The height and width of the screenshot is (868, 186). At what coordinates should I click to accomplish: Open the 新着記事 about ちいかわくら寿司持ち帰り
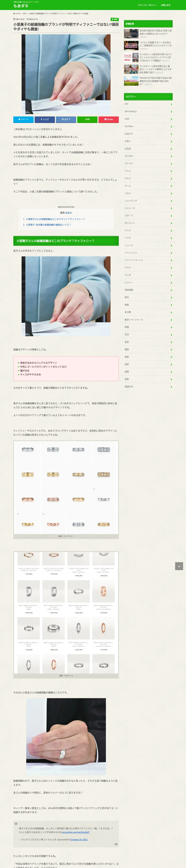148,57
